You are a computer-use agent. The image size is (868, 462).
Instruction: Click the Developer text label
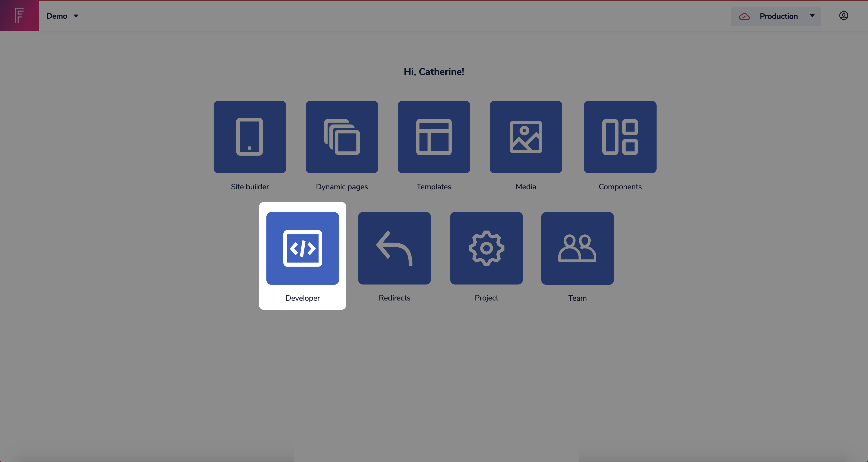point(302,298)
